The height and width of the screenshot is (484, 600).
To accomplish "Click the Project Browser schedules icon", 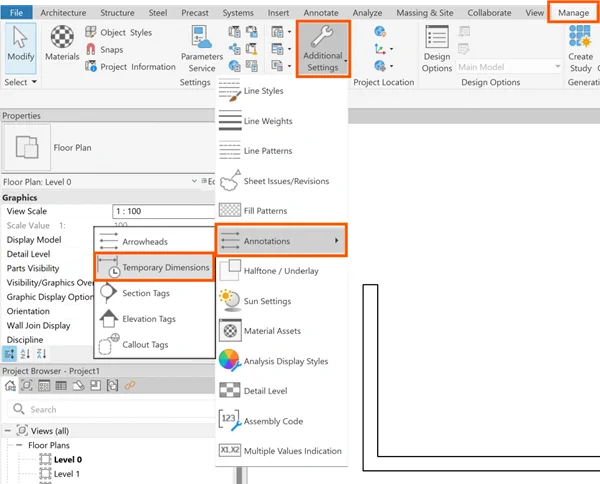I will pos(61,386).
